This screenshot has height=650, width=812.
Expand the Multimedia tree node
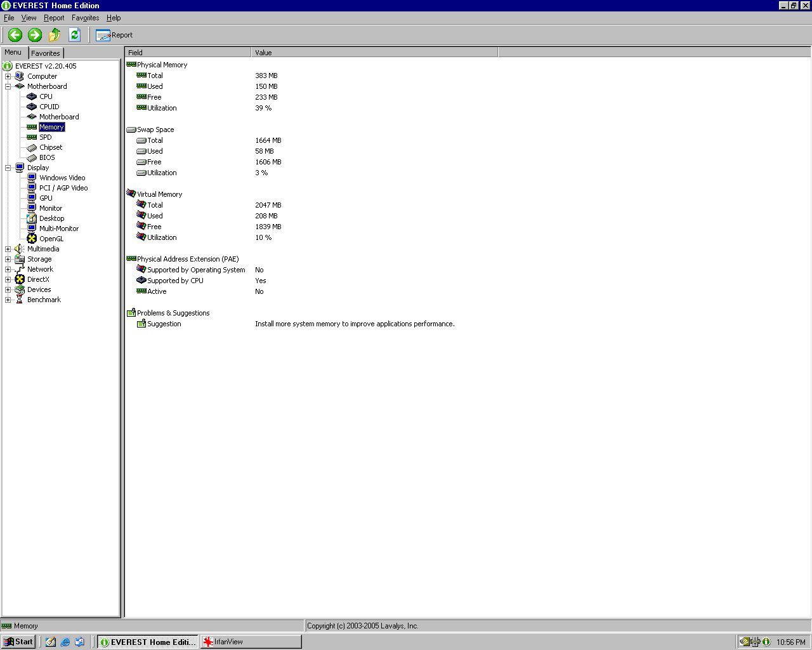[x=8, y=249]
